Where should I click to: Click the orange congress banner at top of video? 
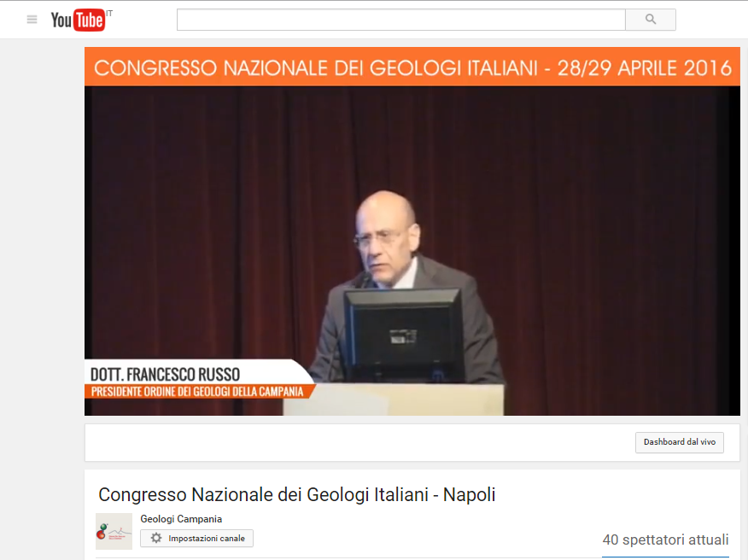(x=412, y=67)
